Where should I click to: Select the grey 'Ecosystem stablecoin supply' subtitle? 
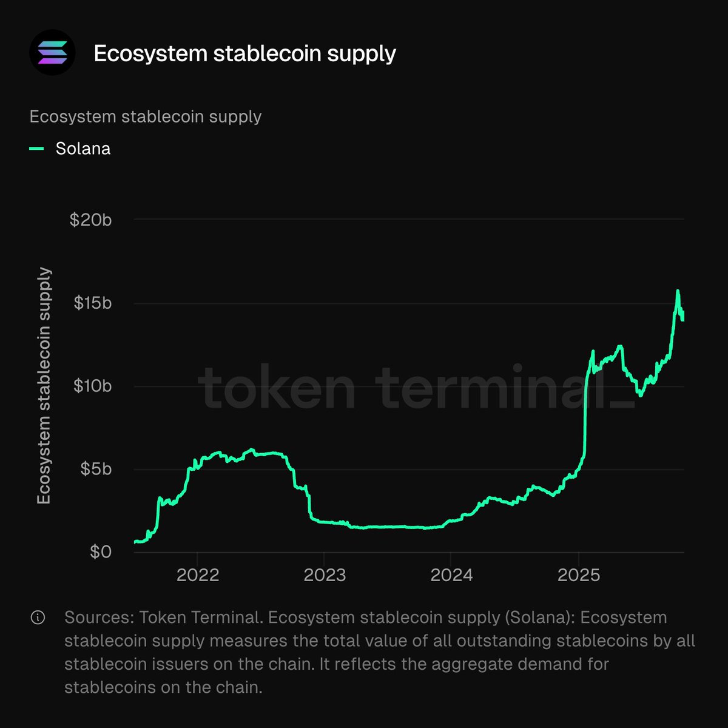tap(146, 116)
